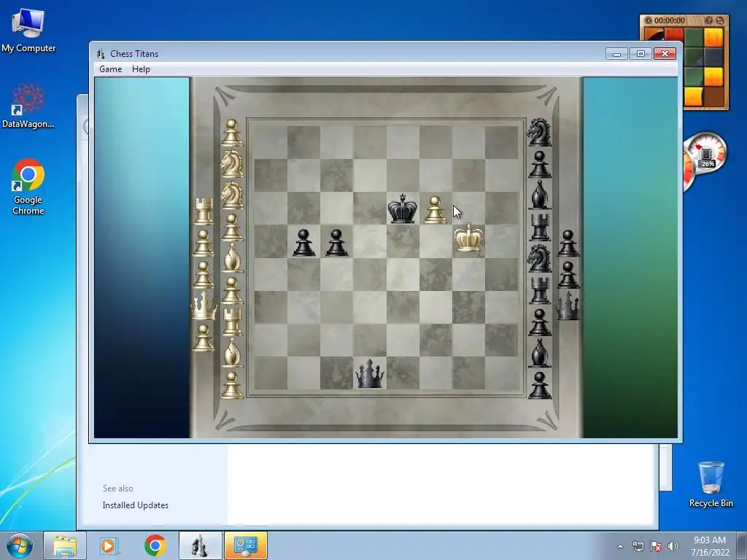Click the network icon in system tray

pos(638,546)
